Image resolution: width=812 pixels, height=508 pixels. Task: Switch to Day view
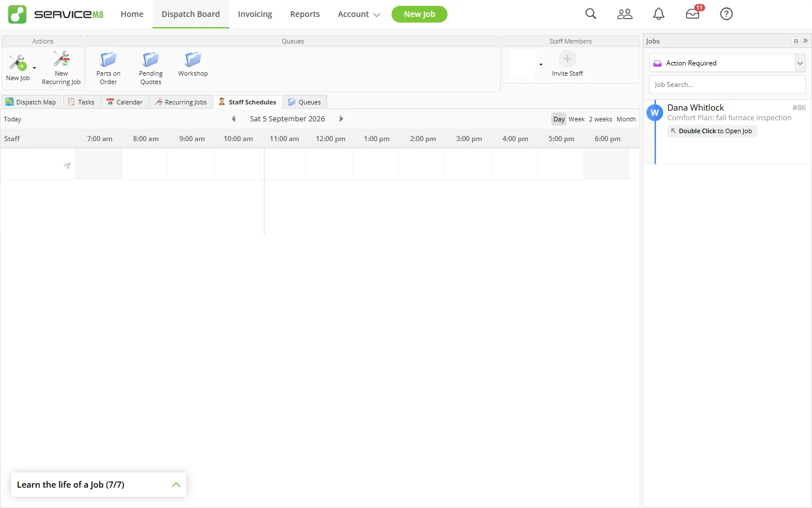[x=559, y=119]
